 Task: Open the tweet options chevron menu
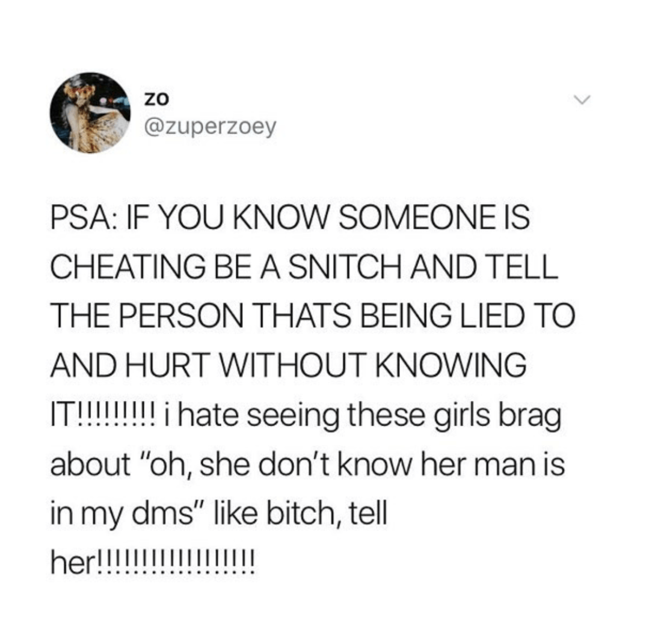(x=583, y=100)
